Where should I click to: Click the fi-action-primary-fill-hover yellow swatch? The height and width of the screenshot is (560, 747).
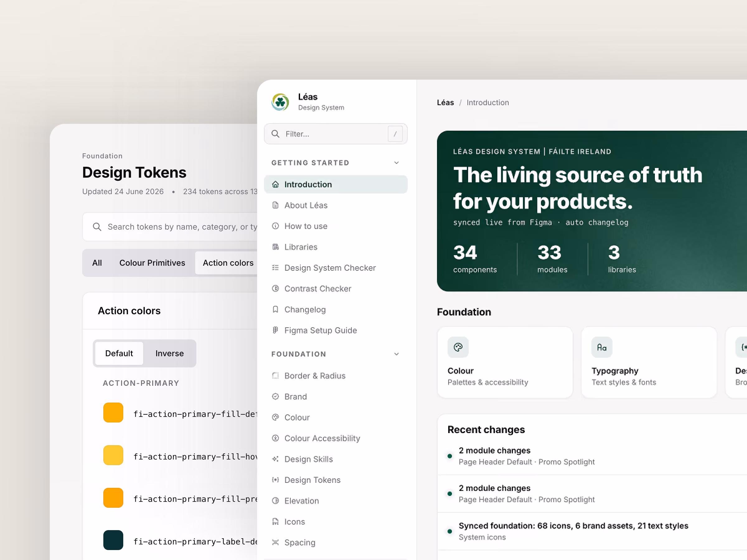[x=113, y=455]
